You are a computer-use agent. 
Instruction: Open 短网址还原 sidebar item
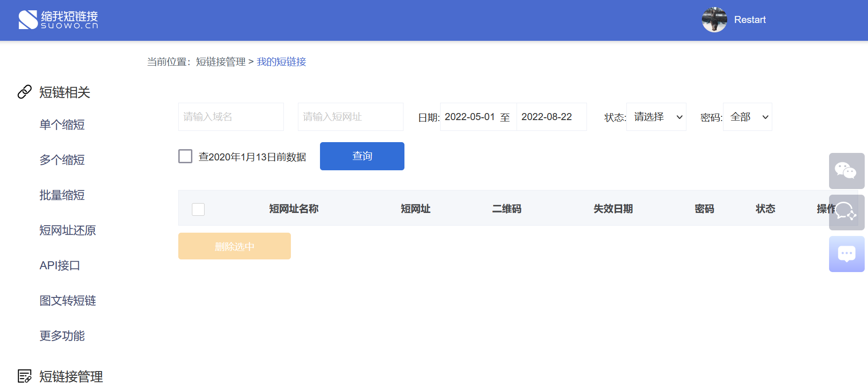coord(68,230)
